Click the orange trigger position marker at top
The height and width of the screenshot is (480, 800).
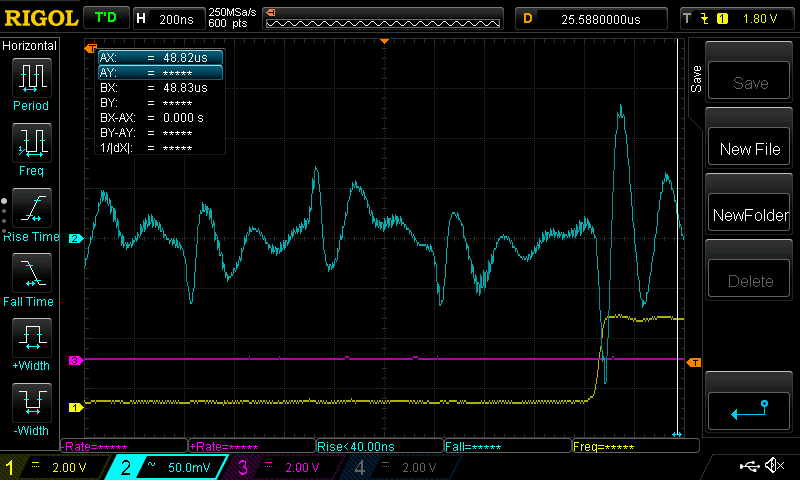[385, 41]
